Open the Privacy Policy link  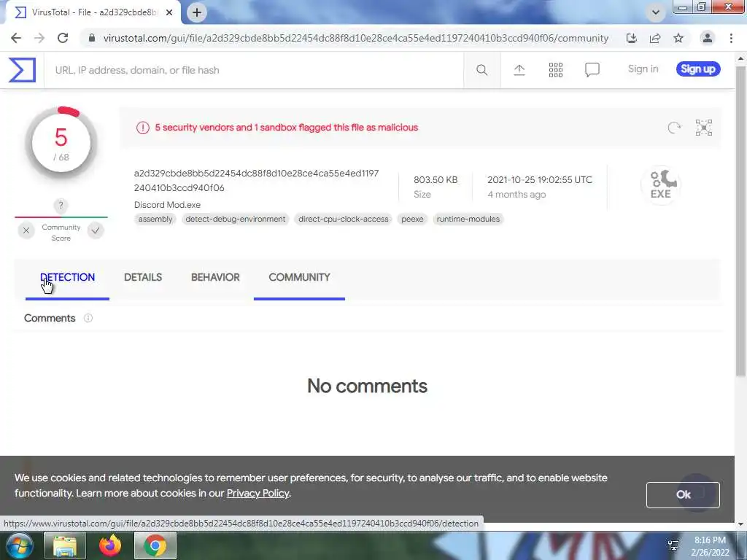[258, 494]
